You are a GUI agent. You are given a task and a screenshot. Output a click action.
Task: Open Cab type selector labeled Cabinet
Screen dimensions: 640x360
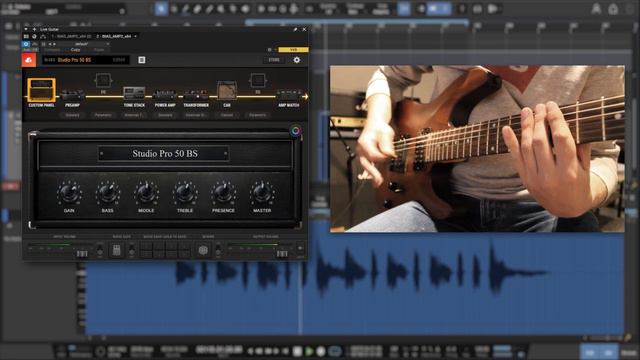(x=227, y=115)
